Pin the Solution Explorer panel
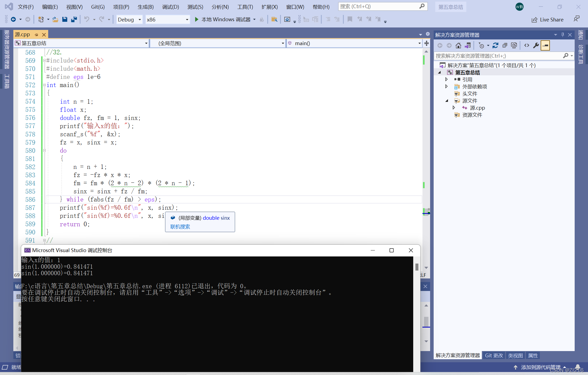This screenshot has height=375, width=588. (x=563, y=35)
